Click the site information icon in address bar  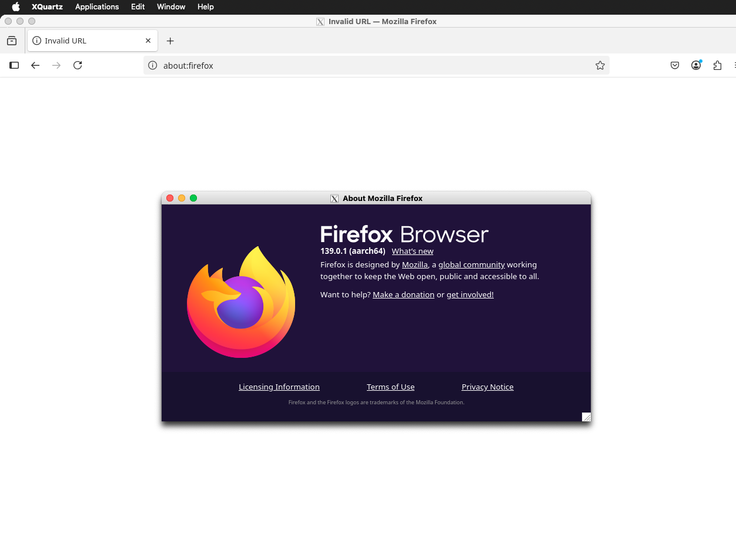click(153, 65)
